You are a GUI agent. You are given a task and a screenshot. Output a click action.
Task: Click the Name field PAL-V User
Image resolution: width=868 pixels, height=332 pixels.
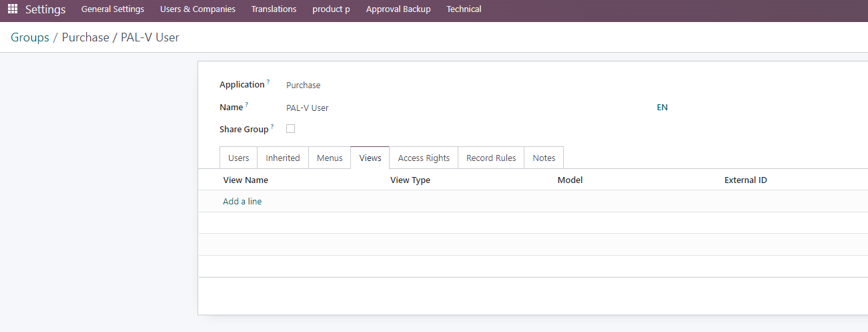(x=467, y=107)
